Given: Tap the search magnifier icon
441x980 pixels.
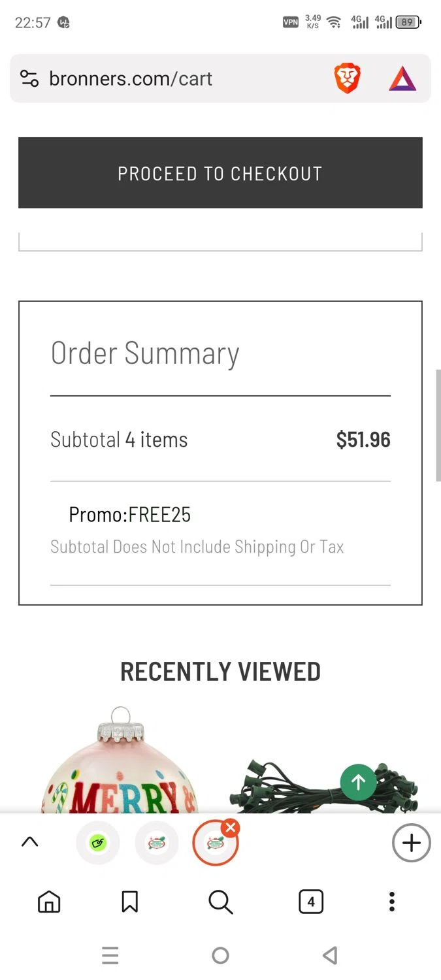Looking at the screenshot, I should (220, 902).
